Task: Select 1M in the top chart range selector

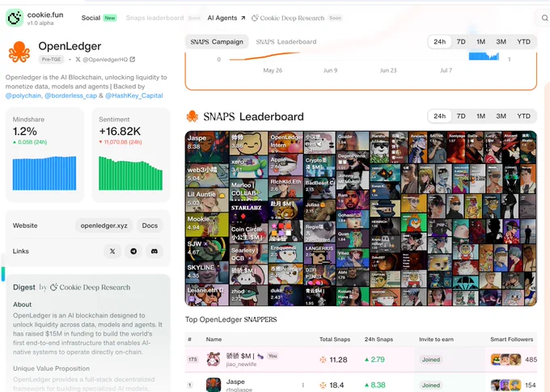Action: [x=481, y=42]
